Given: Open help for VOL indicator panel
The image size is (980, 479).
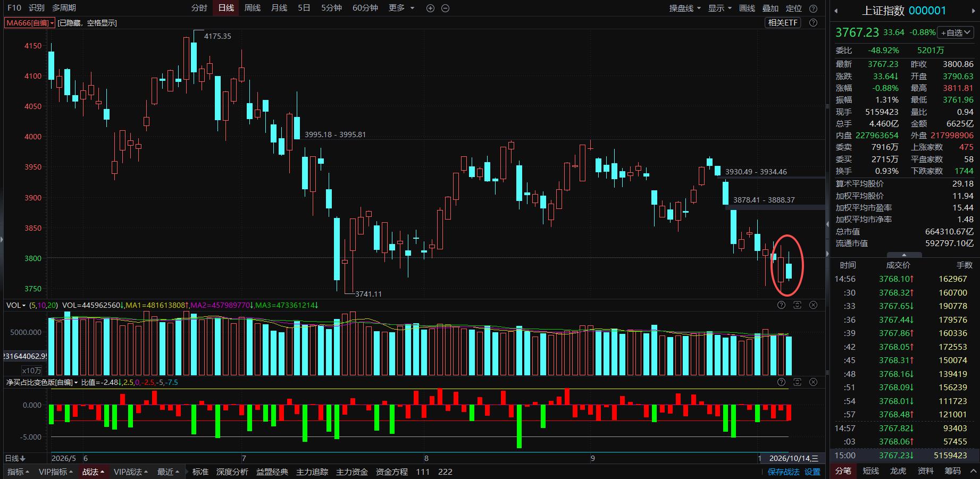Looking at the screenshot, I should tap(781, 305).
